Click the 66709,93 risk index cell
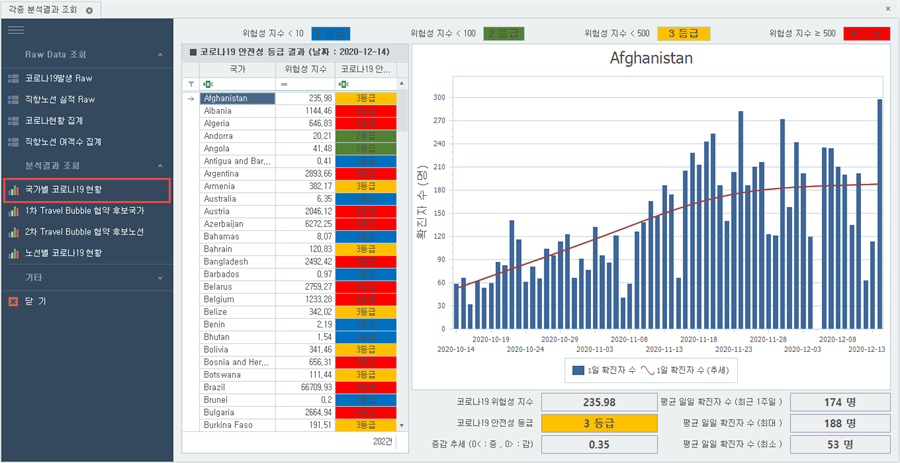The width and height of the screenshot is (900, 463). [x=305, y=387]
